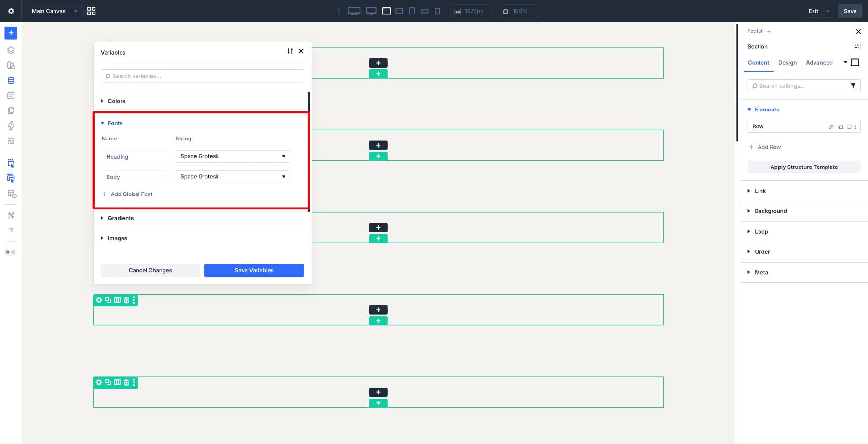The height and width of the screenshot is (444, 868).
Task: Expand the Link settings group
Action: click(757, 191)
